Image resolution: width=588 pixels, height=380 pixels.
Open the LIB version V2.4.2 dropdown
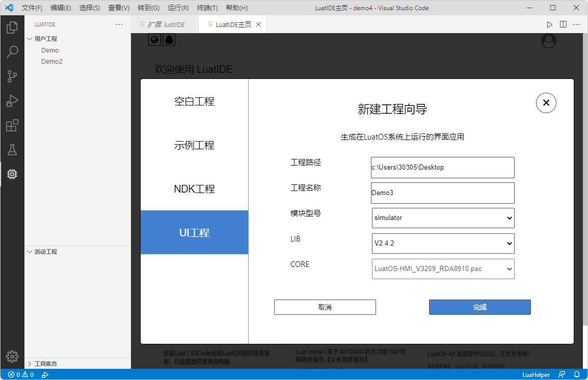(x=443, y=243)
